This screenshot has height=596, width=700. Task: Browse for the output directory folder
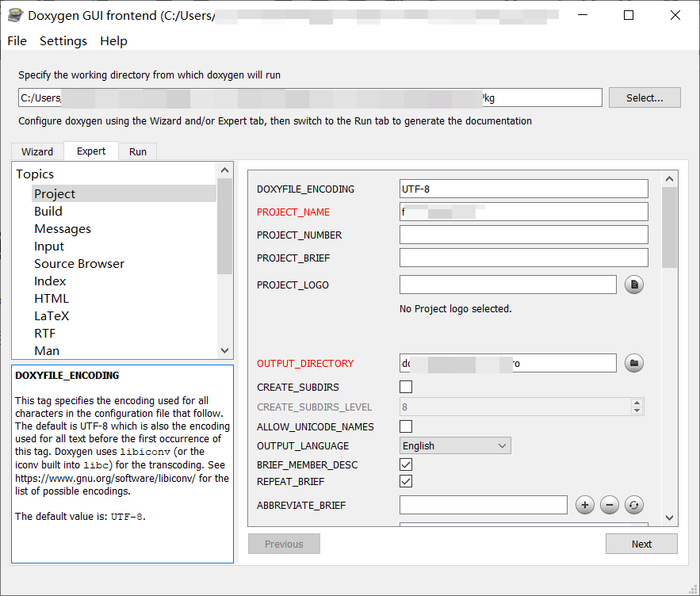click(x=634, y=363)
